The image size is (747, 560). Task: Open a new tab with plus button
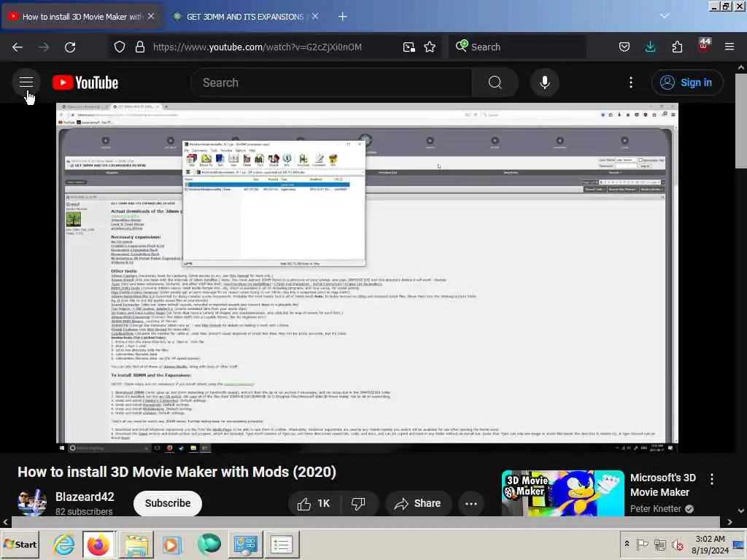[x=343, y=17]
